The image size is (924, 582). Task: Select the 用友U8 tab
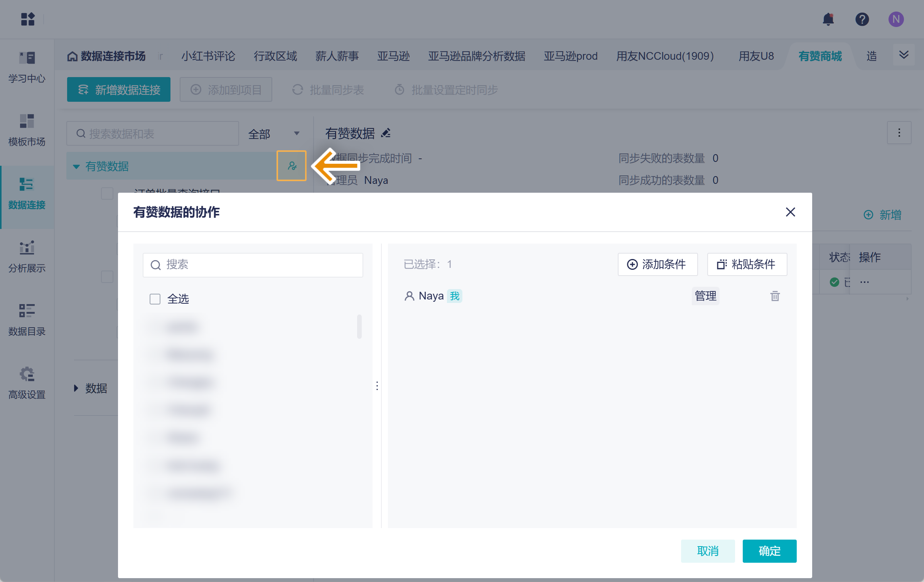coord(756,56)
